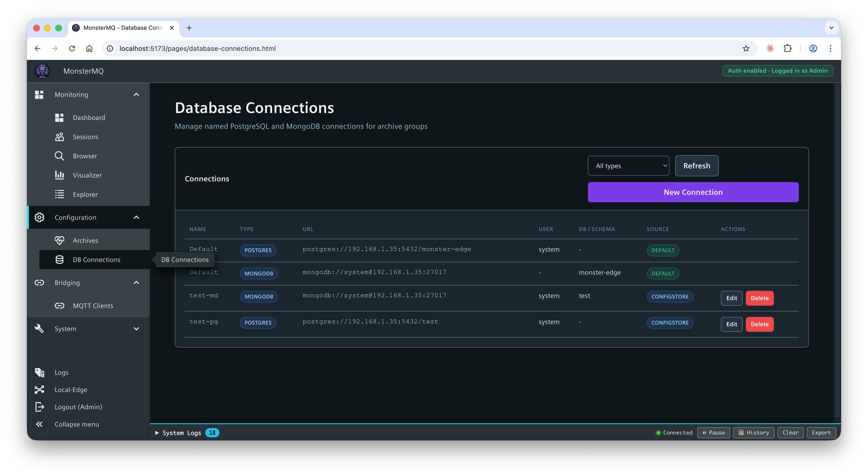This screenshot has height=476, width=868.
Task: Open the Chrome three-dot menu
Action: tap(830, 48)
